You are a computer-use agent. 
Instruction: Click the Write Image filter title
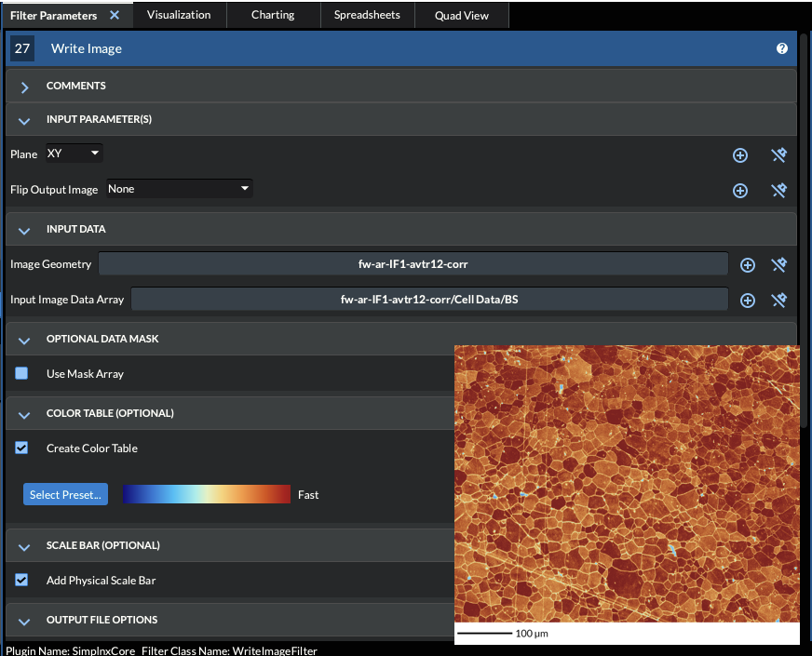click(87, 48)
